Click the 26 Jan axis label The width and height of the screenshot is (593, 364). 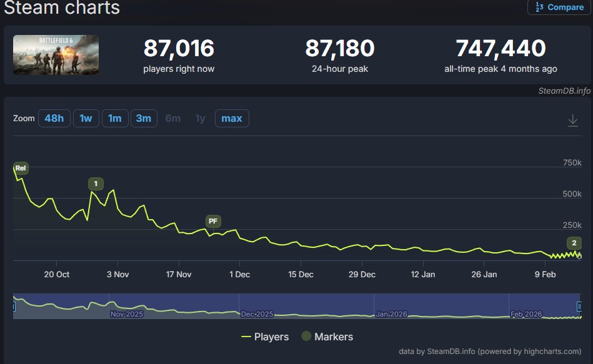[484, 275]
